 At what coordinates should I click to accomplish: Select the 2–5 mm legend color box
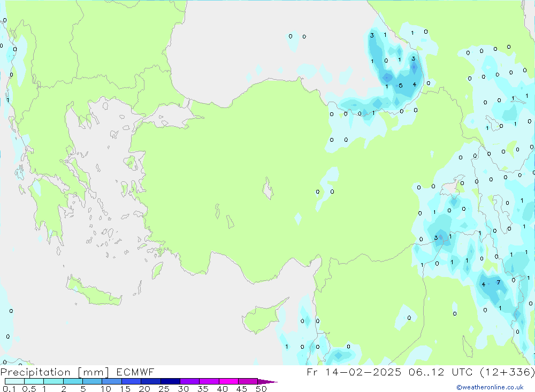[73, 381]
